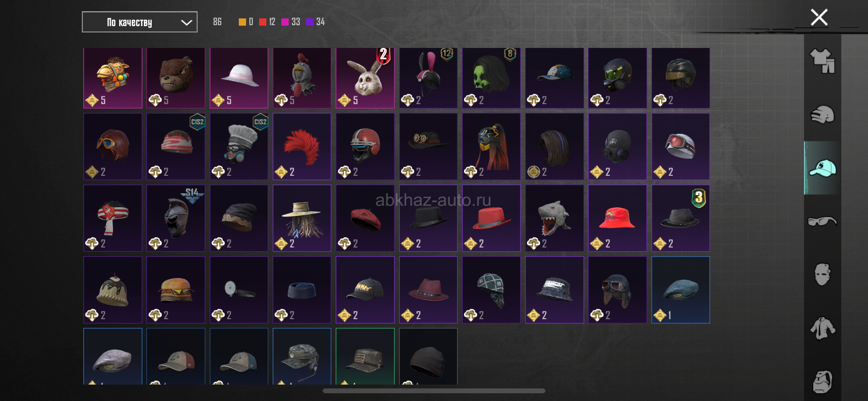The image size is (868, 401).
Task: Filter by the red quality swatch
Action: coord(263,22)
